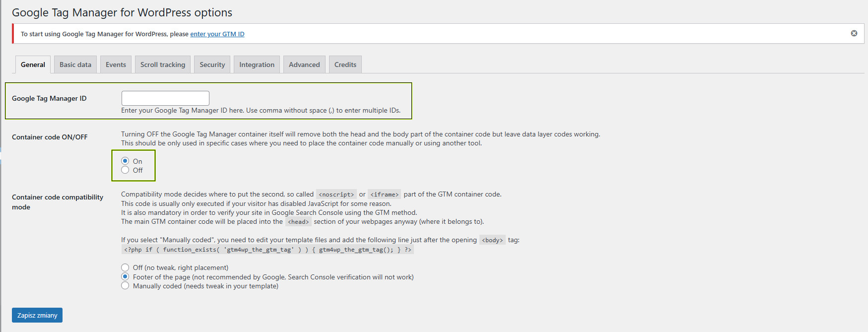Click the PHP gtm4wp_the_gtm_tag code line
Viewport: 868px width, 332px height.
pos(267,250)
